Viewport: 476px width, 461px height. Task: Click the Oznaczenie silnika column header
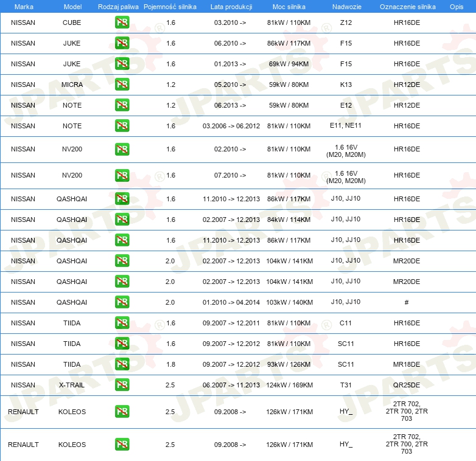tap(408, 7)
